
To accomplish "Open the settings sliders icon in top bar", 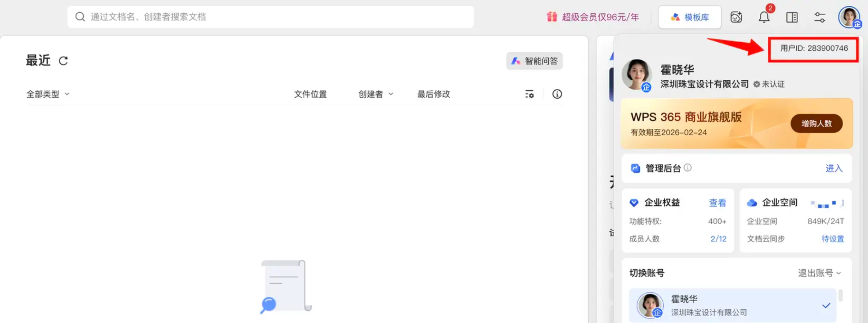I will pyautogui.click(x=820, y=17).
